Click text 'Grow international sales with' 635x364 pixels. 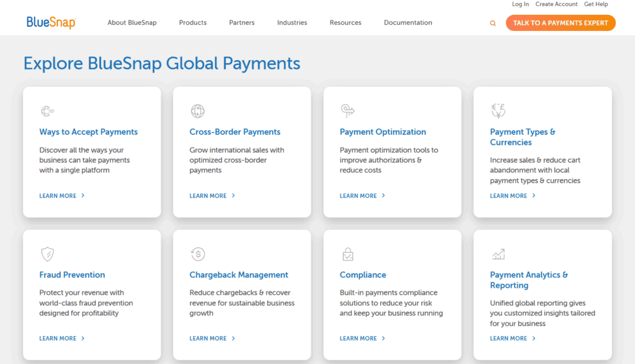[x=237, y=150]
